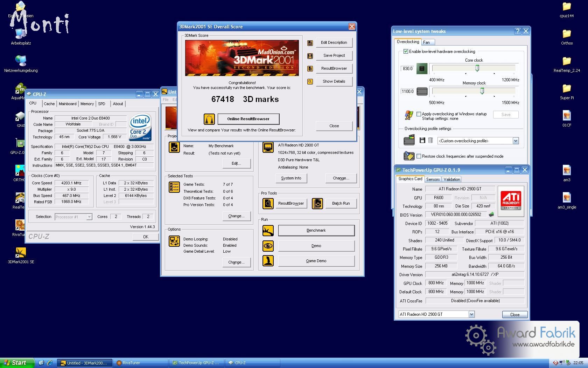
Task: Open the Super Pi desktop folder
Action: click(x=567, y=92)
